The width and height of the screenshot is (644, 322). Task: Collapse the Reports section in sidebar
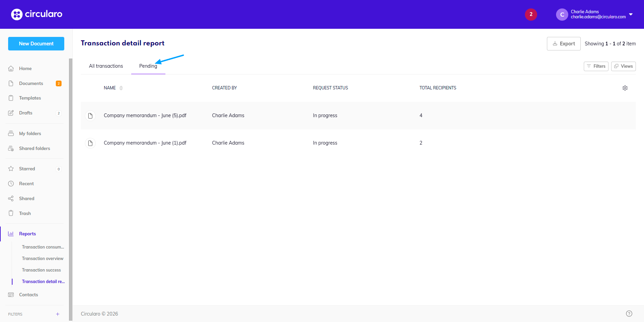[x=27, y=234]
